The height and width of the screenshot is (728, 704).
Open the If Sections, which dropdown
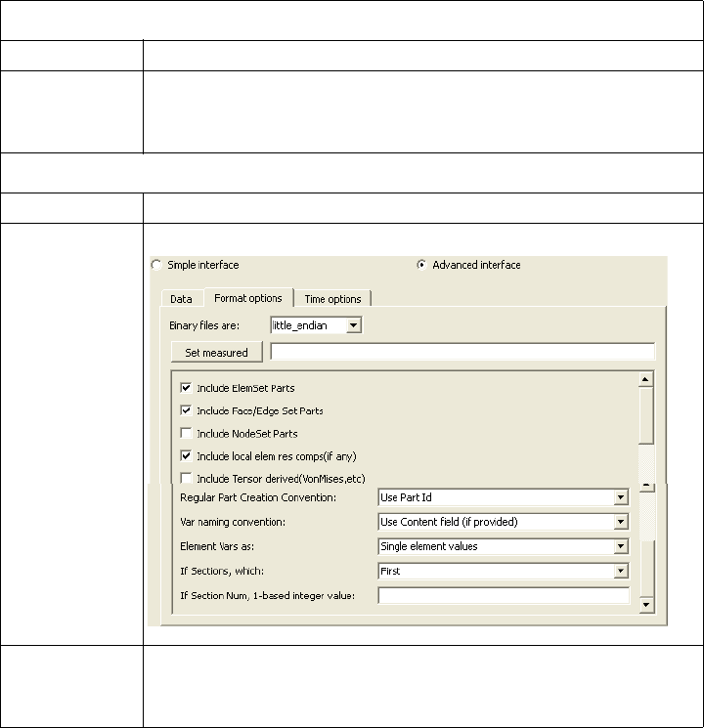[x=621, y=571]
